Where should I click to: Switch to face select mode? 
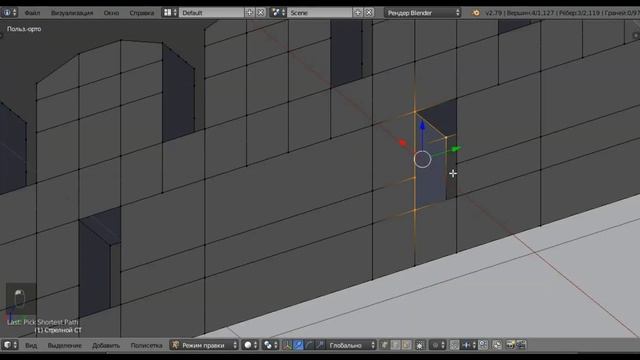406,345
